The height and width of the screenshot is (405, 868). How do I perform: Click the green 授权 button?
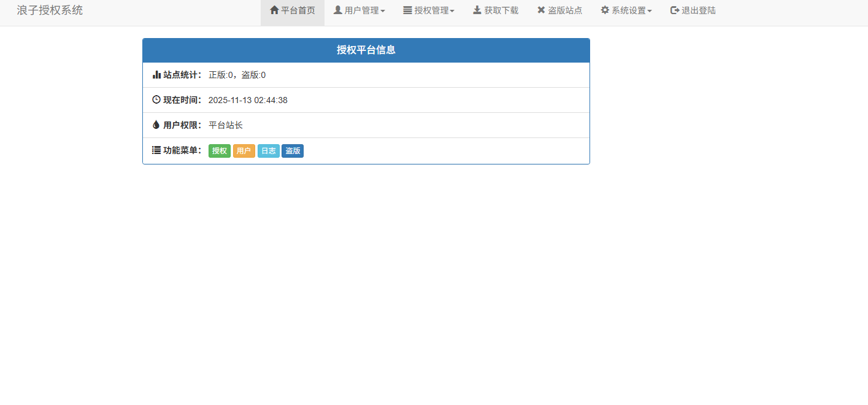pos(219,150)
